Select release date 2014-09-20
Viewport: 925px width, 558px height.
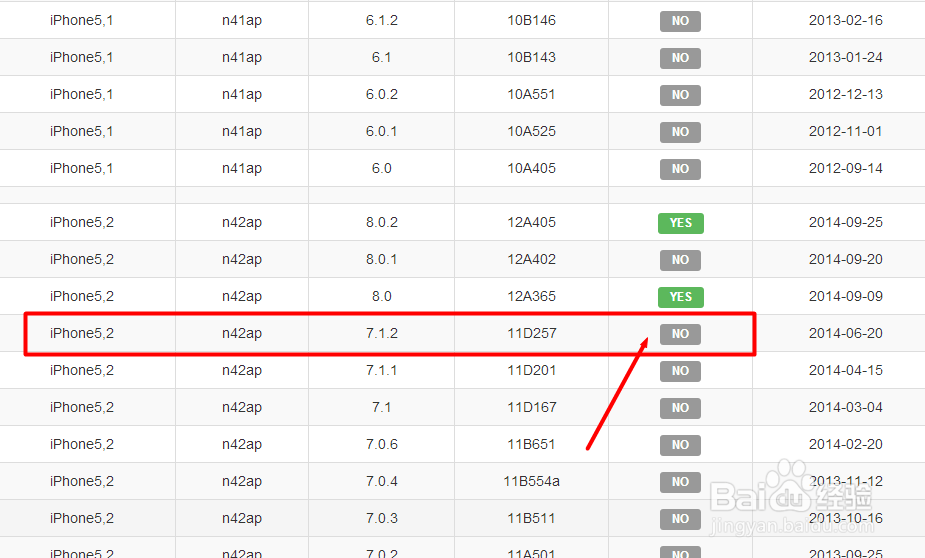point(845,259)
